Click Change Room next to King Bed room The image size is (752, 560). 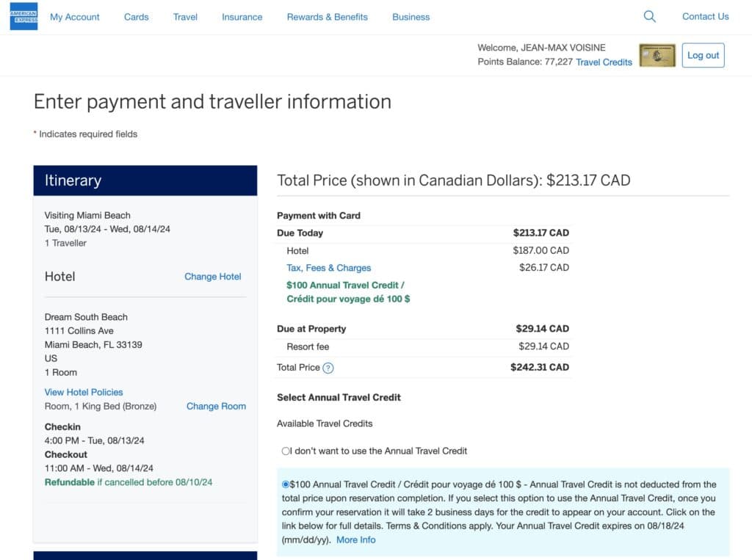click(216, 406)
